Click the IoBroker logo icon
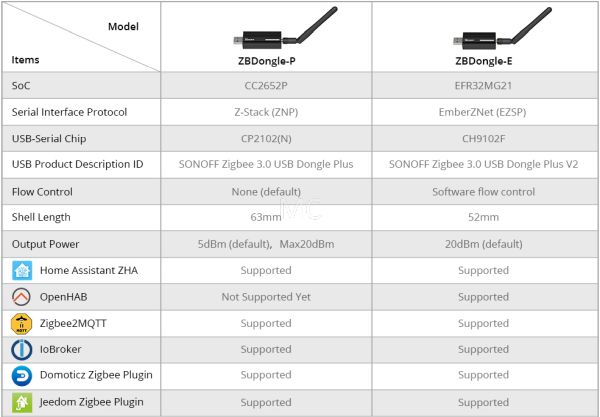Viewport: 600px width, 417px height. click(x=22, y=350)
